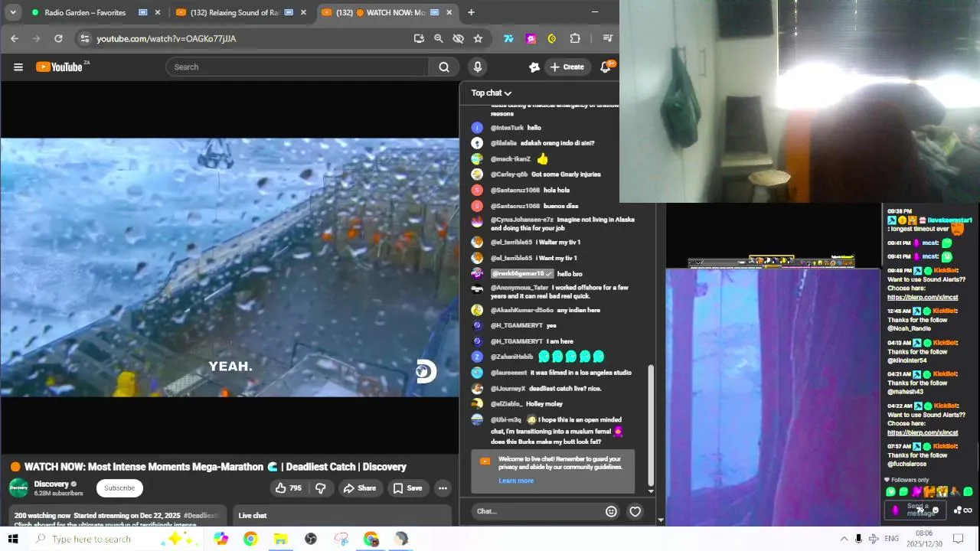This screenshot has height=551, width=980.
Task: Click the Live chat section header
Action: click(x=253, y=516)
